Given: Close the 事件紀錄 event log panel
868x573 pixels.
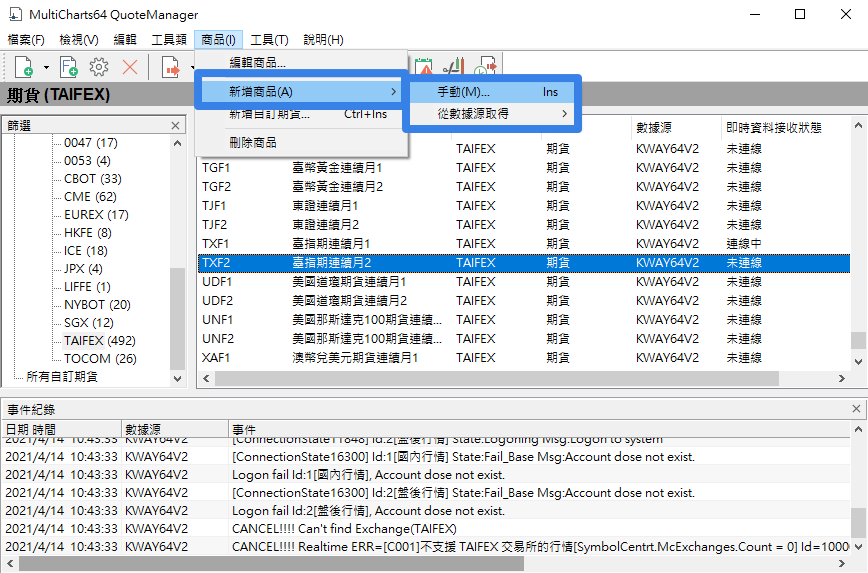Looking at the screenshot, I should point(856,409).
